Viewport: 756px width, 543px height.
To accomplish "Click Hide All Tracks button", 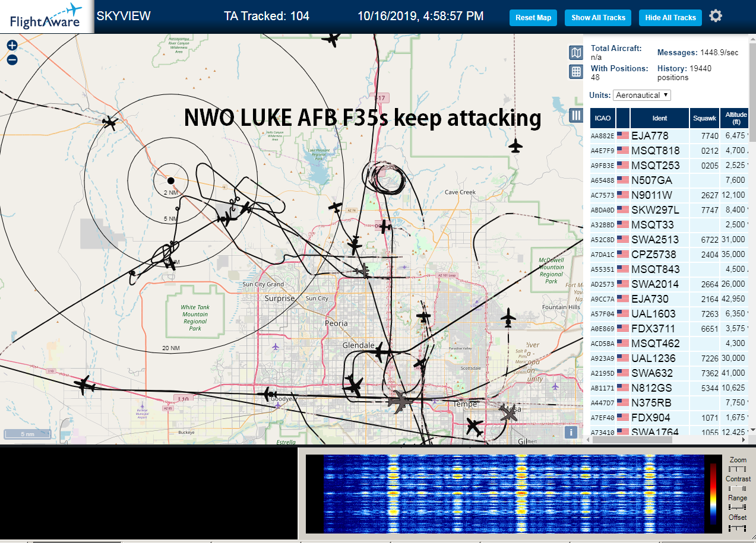I will [x=670, y=18].
